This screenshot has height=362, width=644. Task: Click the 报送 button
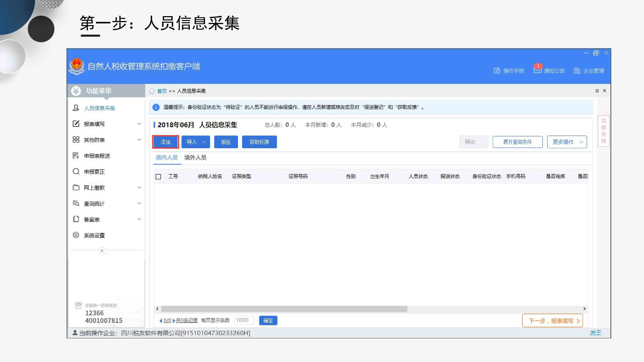pos(226,142)
